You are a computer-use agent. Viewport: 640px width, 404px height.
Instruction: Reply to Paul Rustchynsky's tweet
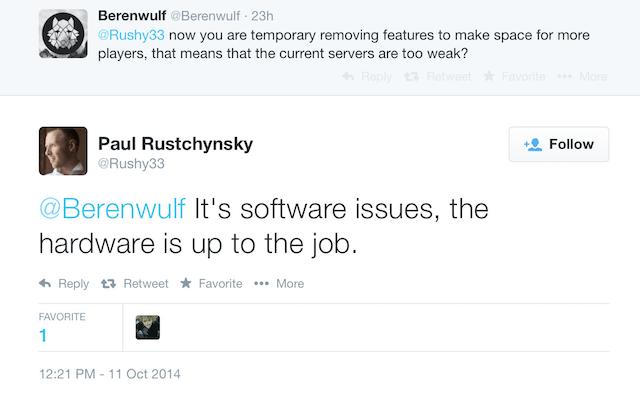pyautogui.click(x=64, y=284)
